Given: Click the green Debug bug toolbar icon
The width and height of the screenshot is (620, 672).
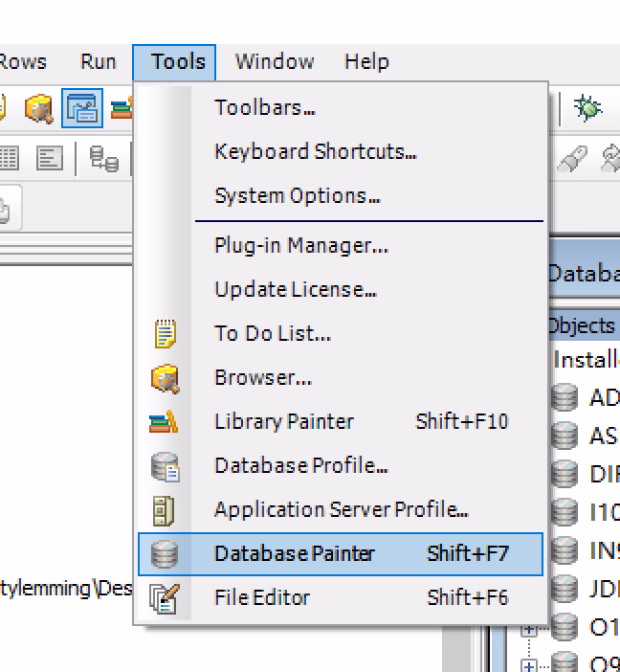Looking at the screenshot, I should (587, 108).
